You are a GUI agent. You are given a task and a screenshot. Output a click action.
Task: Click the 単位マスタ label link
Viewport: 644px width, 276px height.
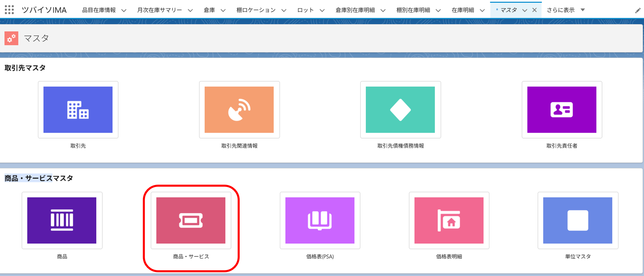pyautogui.click(x=578, y=256)
